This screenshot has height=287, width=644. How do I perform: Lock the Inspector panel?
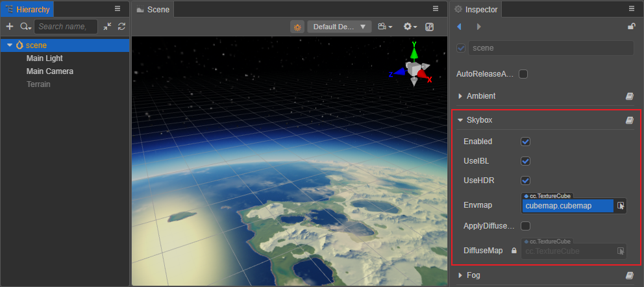tap(632, 26)
